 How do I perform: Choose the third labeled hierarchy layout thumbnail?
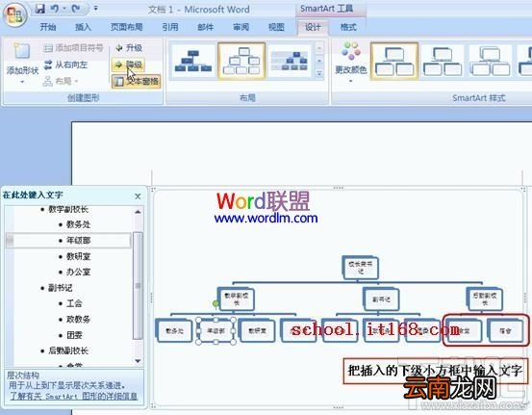[x=291, y=62]
